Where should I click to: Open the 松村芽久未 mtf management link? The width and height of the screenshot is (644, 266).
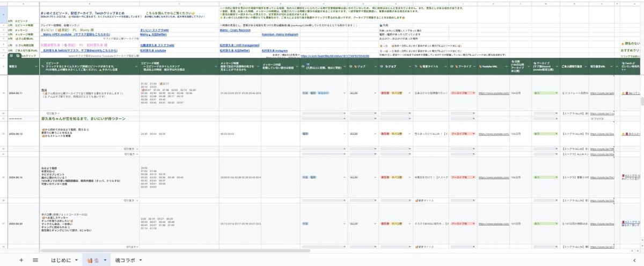(240, 45)
